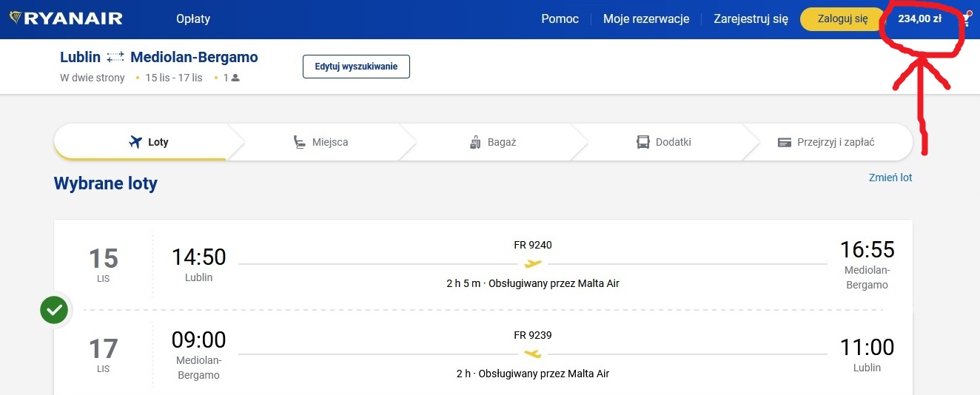Click the Edytuj wyszukiwanie button
Viewport: 980px width, 395px height.
(x=356, y=67)
